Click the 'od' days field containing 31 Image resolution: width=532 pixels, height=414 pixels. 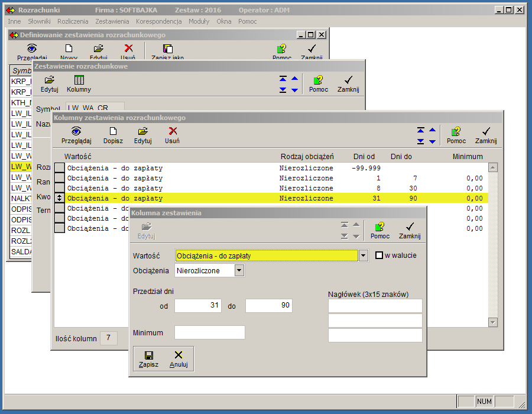pyautogui.click(x=198, y=305)
